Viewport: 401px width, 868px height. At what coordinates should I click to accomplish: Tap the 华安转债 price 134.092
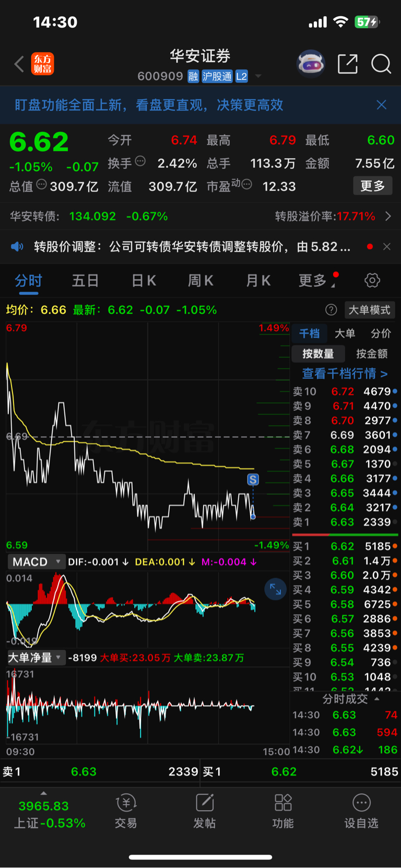(92, 216)
